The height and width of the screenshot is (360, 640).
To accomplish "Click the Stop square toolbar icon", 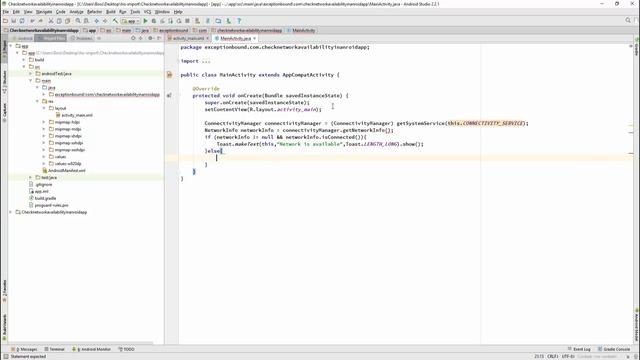I will tap(187, 21).
